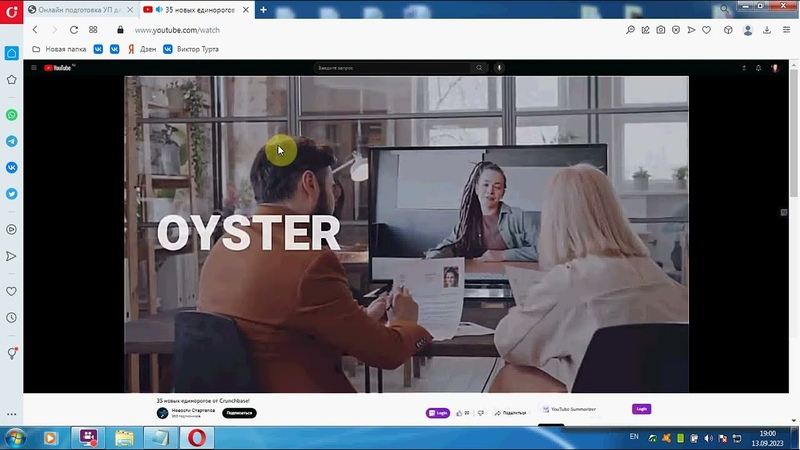Go back to previous page
This screenshot has width=800, height=450.
tap(35, 30)
